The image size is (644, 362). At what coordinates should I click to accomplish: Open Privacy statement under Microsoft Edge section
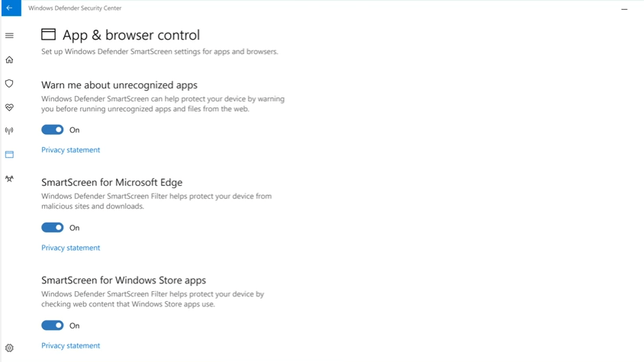pyautogui.click(x=71, y=248)
